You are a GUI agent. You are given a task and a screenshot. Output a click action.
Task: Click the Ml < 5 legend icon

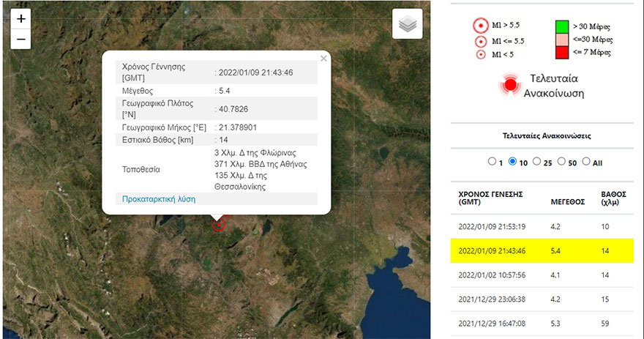tap(481, 54)
